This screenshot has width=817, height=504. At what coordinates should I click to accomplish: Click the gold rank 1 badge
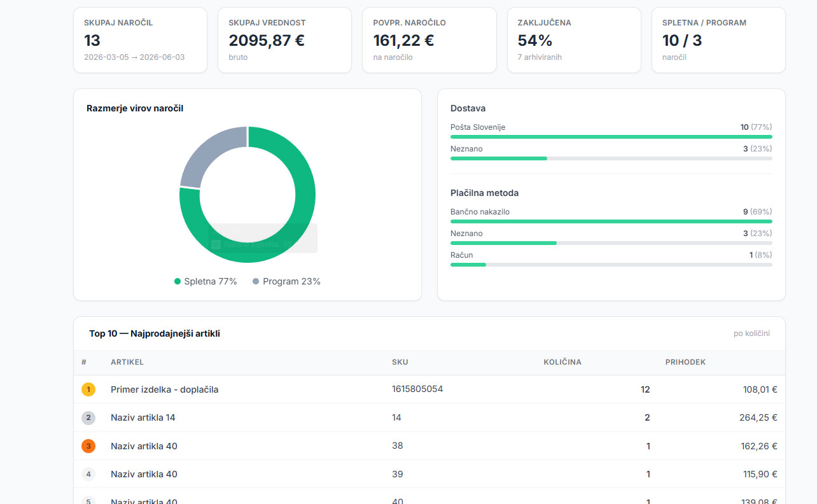point(88,389)
